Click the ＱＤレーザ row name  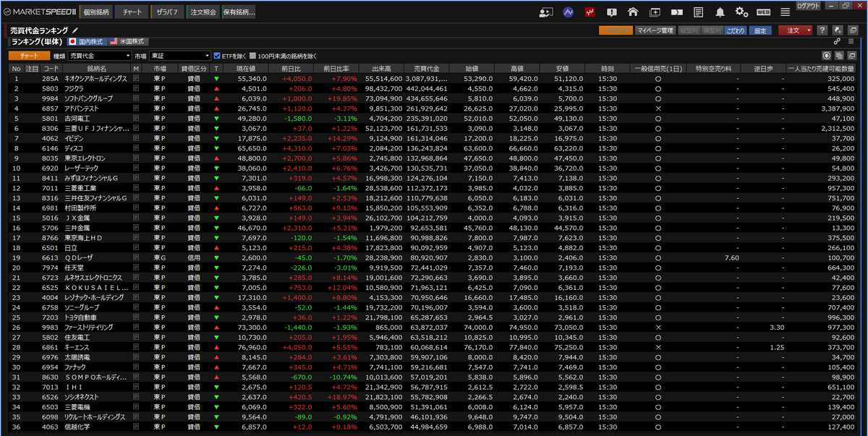point(79,257)
